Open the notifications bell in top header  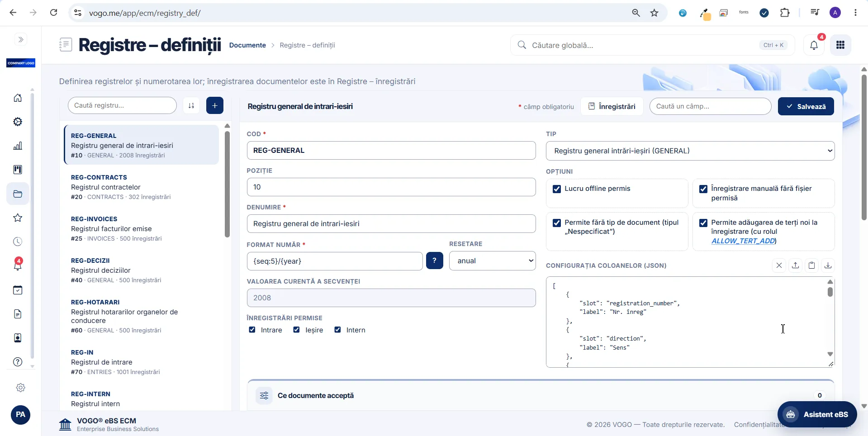[814, 45]
